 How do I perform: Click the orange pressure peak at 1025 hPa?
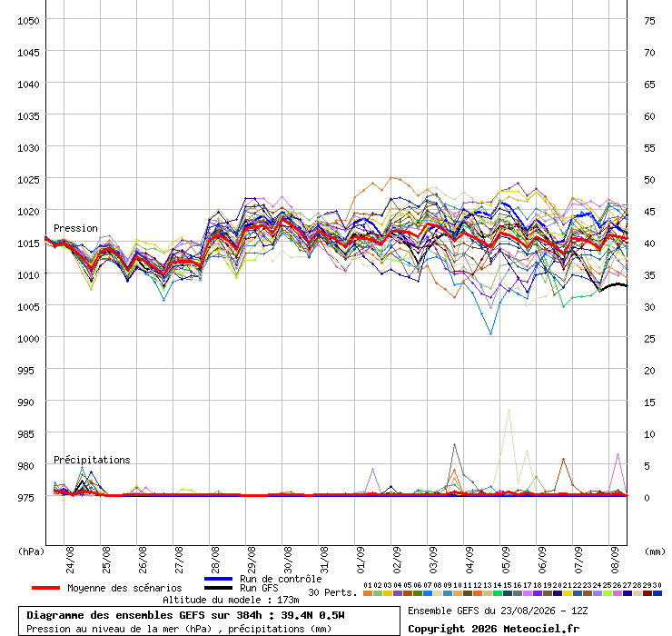pos(390,177)
